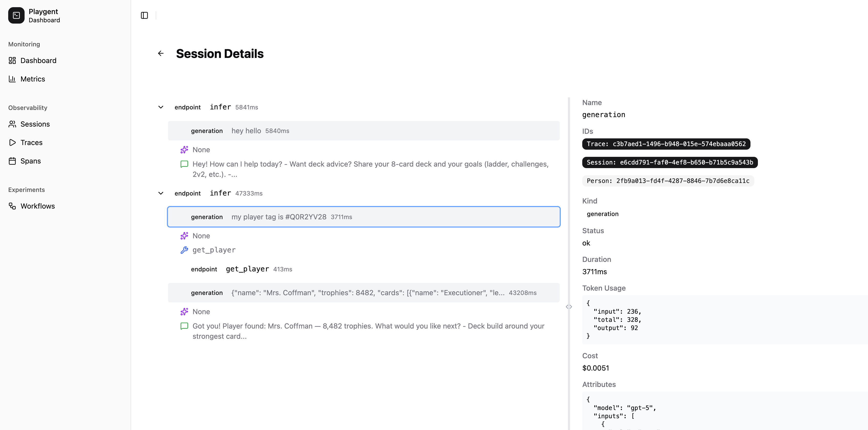Viewport: 868px width, 430px height.
Task: Navigate to Sessions in Observability
Action: [35, 124]
